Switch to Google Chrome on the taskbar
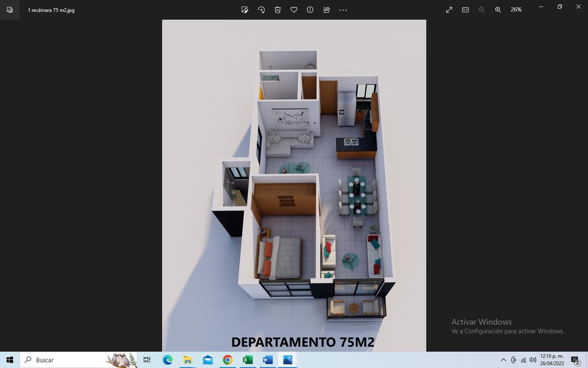This screenshot has height=368, width=588. click(227, 360)
